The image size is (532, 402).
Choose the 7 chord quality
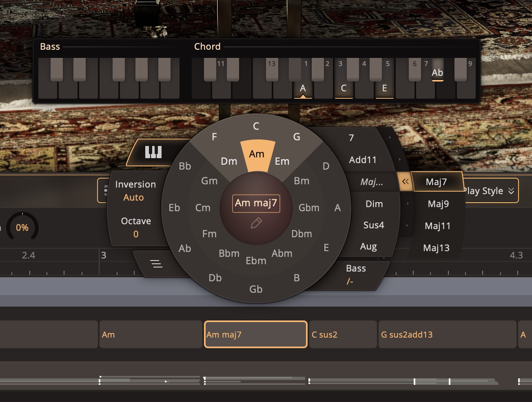coord(351,138)
